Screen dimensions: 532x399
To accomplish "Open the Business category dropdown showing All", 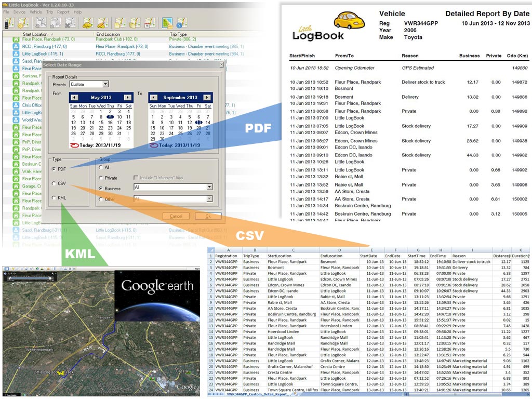I will (x=173, y=187).
